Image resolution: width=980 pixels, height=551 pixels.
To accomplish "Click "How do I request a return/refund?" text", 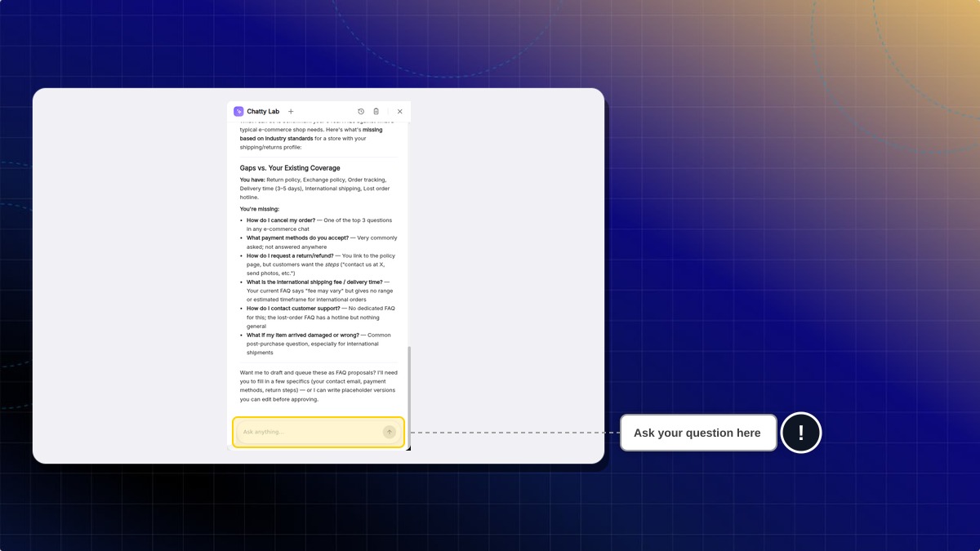I will coord(290,256).
